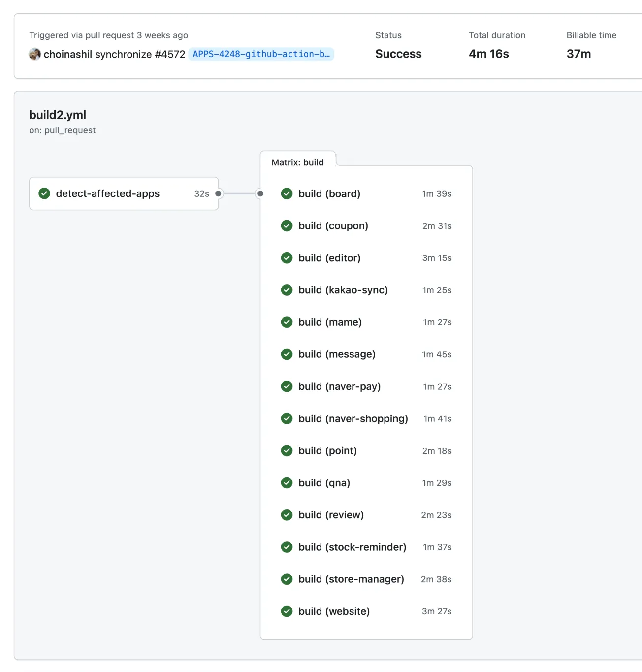Open the build (coupon) job
The width and height of the screenshot is (642, 672).
coord(333,226)
